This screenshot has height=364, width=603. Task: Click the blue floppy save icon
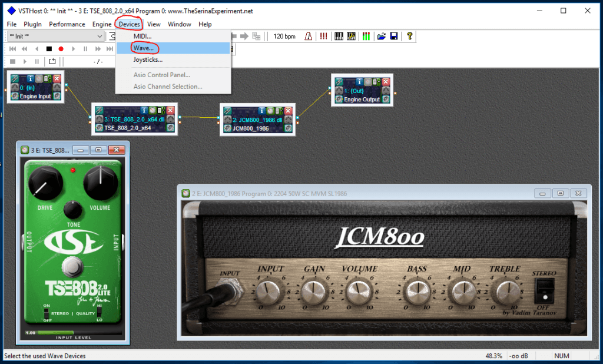394,36
